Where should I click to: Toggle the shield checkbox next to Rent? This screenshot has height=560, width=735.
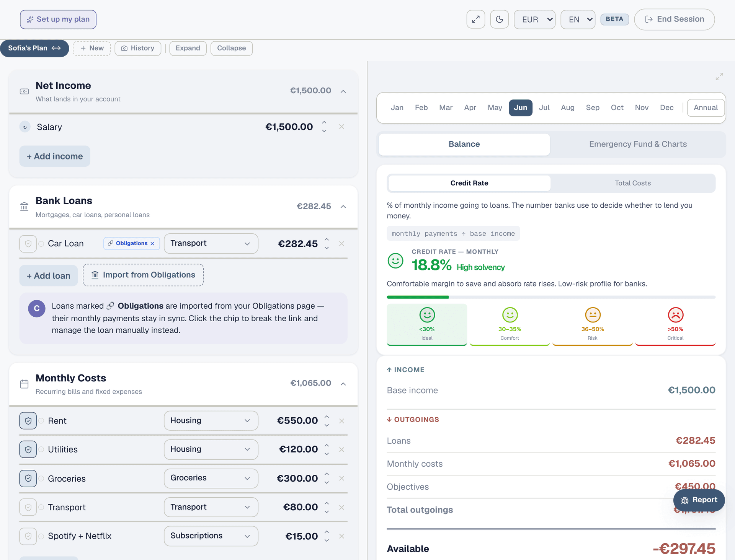coord(28,421)
